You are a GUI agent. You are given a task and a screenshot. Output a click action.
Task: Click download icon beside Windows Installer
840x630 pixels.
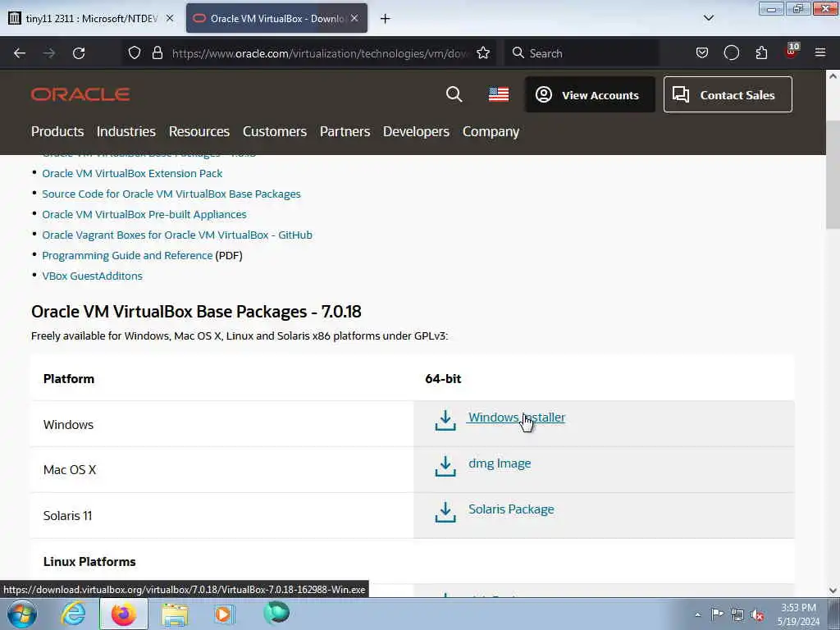pos(445,421)
